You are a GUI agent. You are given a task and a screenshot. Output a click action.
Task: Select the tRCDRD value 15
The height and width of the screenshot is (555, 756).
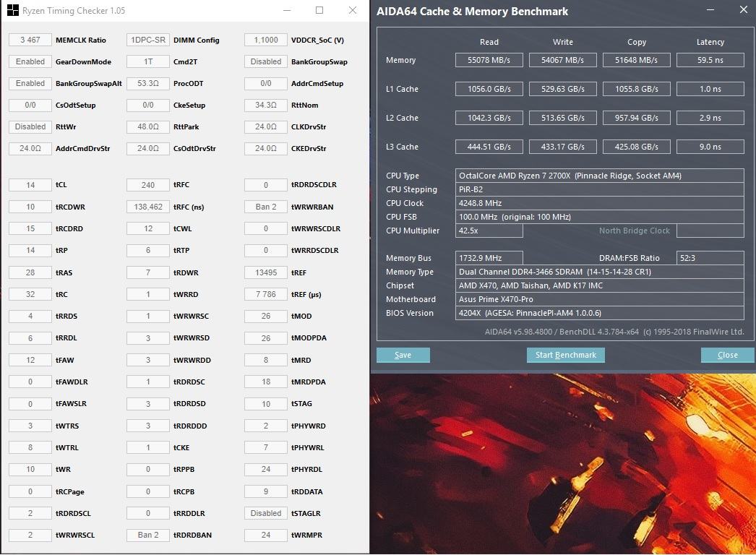point(30,228)
